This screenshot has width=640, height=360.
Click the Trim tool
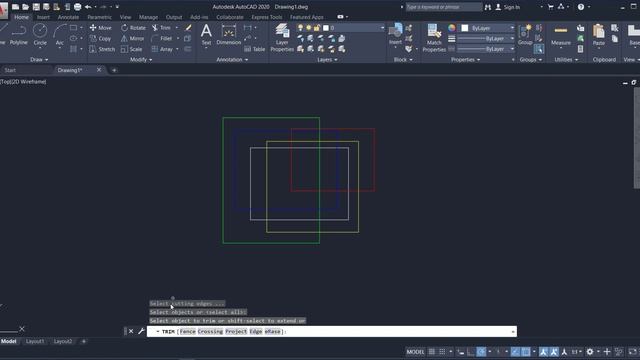click(x=161, y=28)
